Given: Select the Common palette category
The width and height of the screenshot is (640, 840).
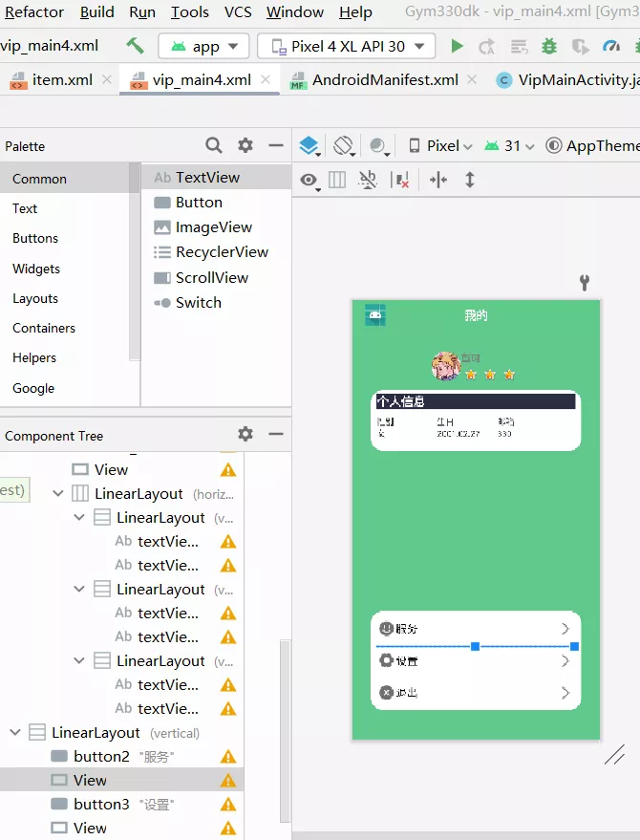Looking at the screenshot, I should (64, 179).
